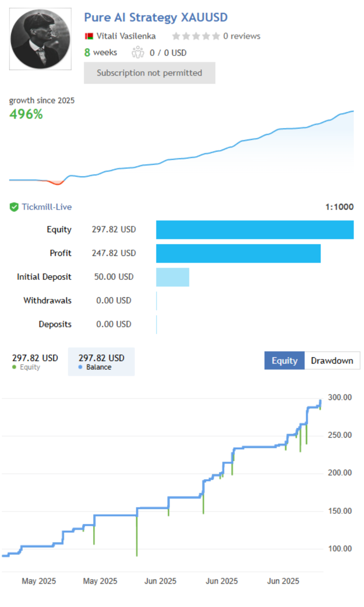Open Vitali Vasilenka author profile

tap(126, 36)
